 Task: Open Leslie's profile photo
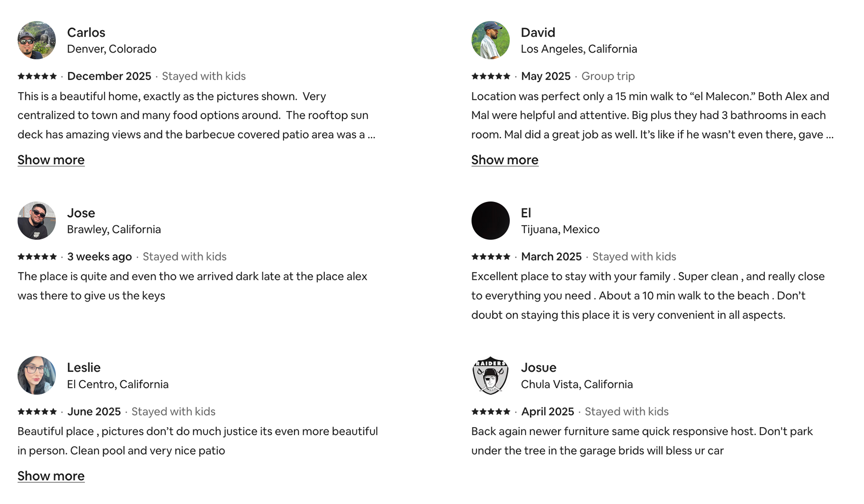[x=36, y=375]
